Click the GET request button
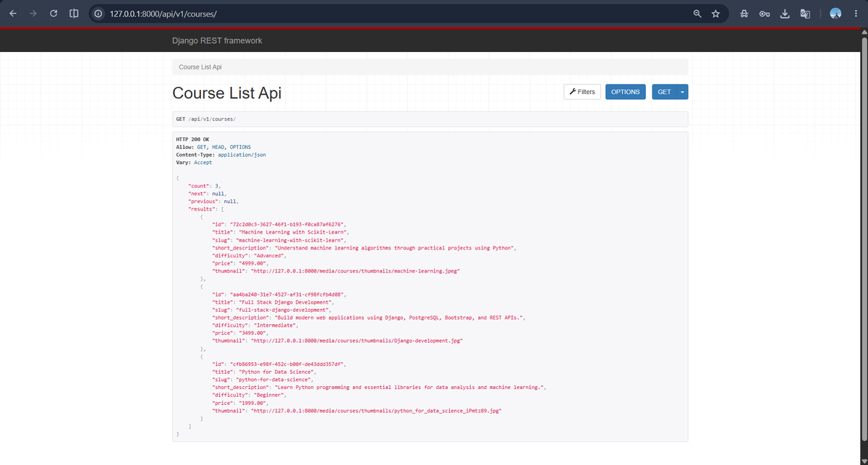Viewport: 868px width, 465px height. (x=664, y=92)
